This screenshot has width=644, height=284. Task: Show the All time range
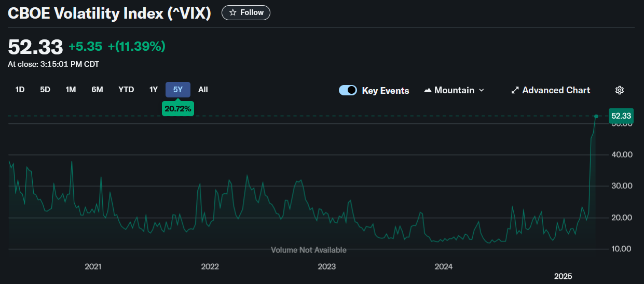click(203, 90)
